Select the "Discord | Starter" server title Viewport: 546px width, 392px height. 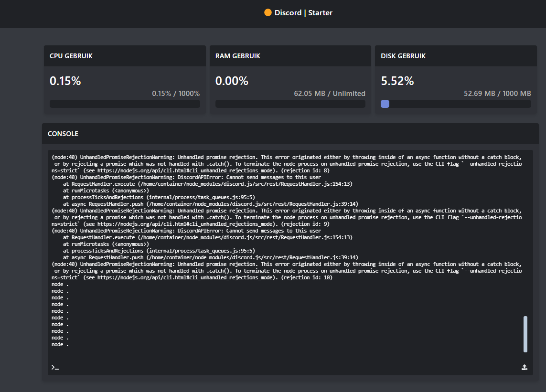[303, 13]
